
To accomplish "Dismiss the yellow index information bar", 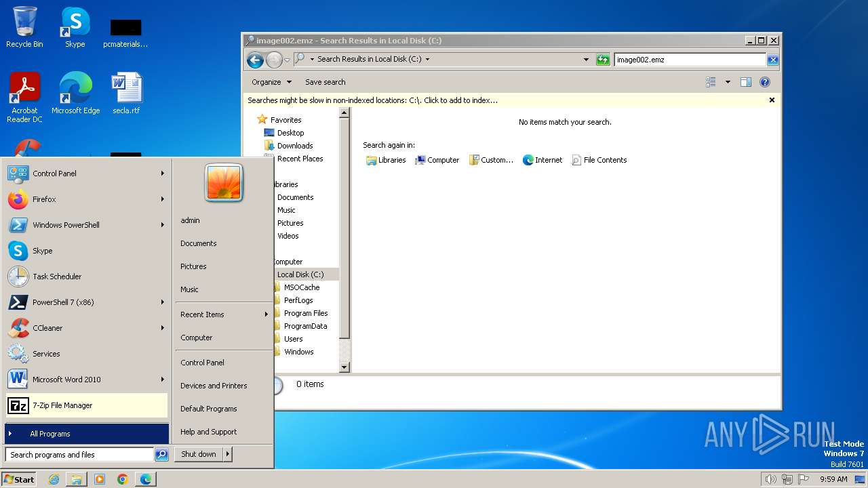I will coord(772,100).
